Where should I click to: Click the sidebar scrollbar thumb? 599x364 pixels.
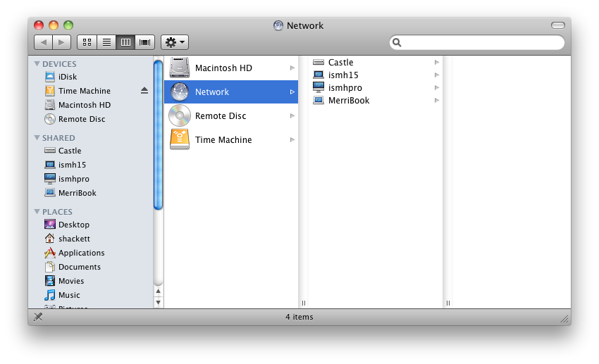158,134
